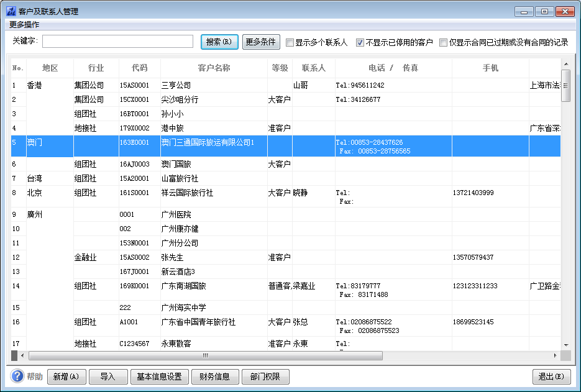581x392 pixels.
Task: Open 基本信息设置 settings
Action: point(159,376)
